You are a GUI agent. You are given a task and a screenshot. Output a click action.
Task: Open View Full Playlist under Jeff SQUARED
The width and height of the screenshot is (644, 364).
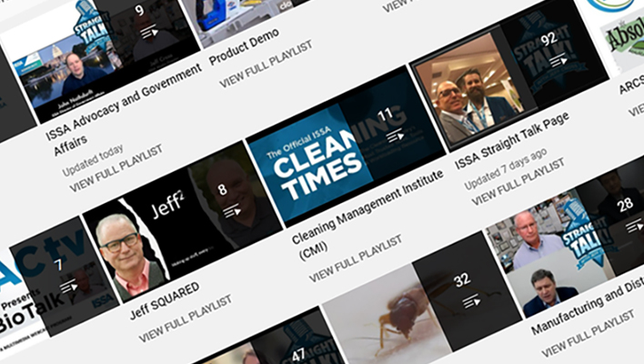[186, 318]
